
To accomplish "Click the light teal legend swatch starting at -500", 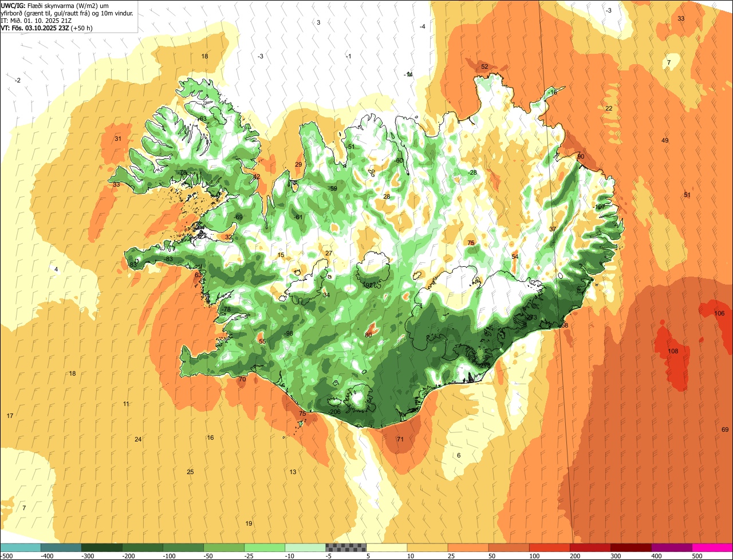I will (21, 547).
